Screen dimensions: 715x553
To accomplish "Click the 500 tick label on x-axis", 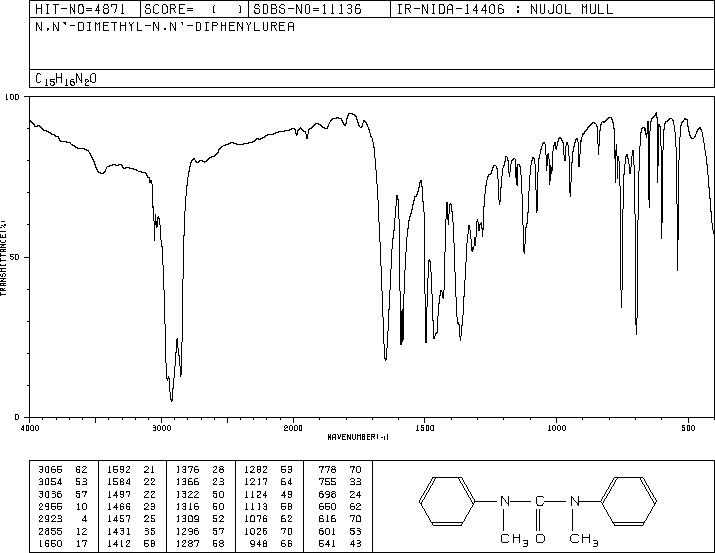I will [x=688, y=428].
